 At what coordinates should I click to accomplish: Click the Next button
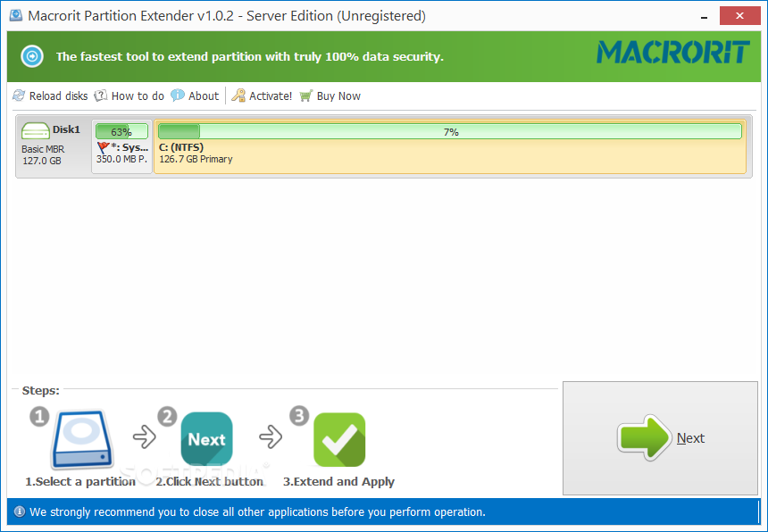tap(660, 438)
